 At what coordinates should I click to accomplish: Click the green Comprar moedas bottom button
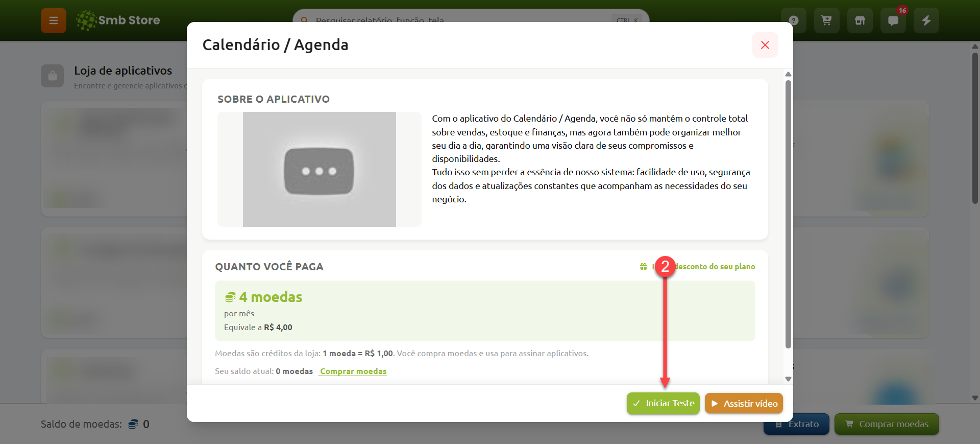[887, 424]
